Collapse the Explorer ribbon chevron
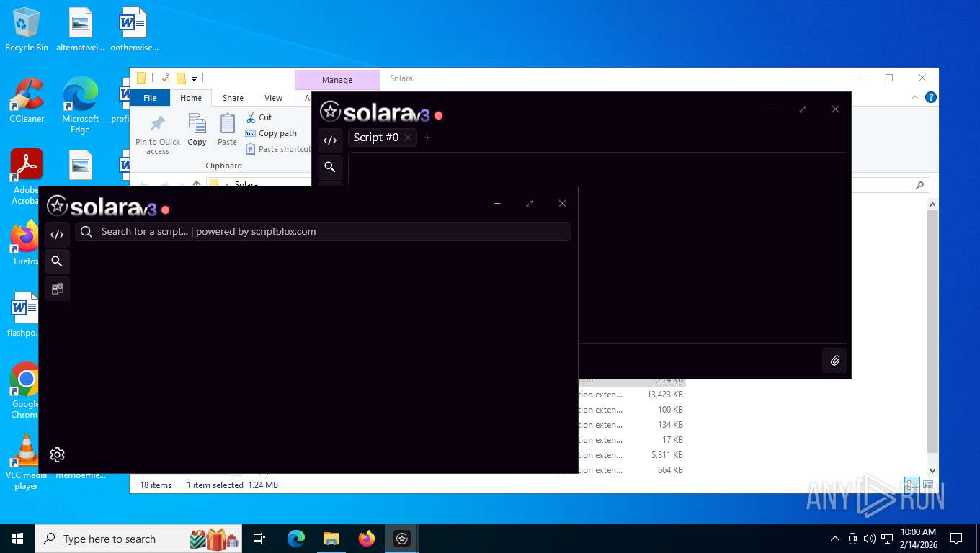Viewport: 980px width, 553px height. point(915,97)
